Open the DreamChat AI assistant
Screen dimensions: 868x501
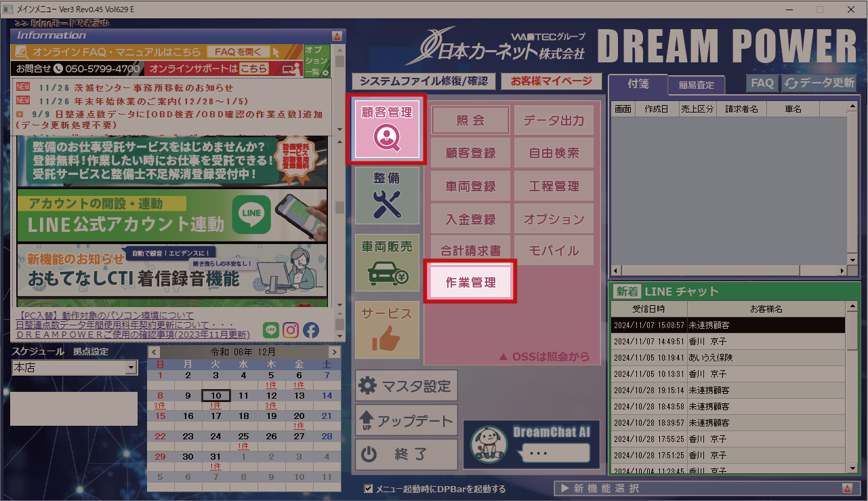point(532,445)
